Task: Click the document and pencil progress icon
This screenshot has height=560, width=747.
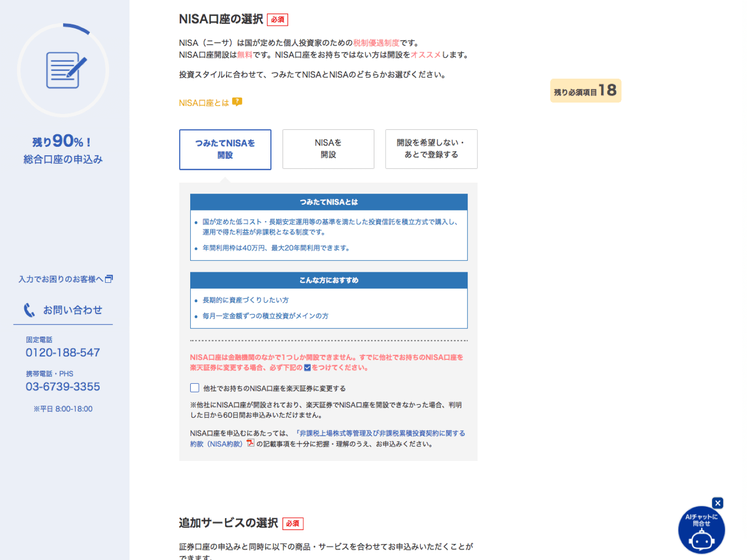Action: pyautogui.click(x=64, y=69)
